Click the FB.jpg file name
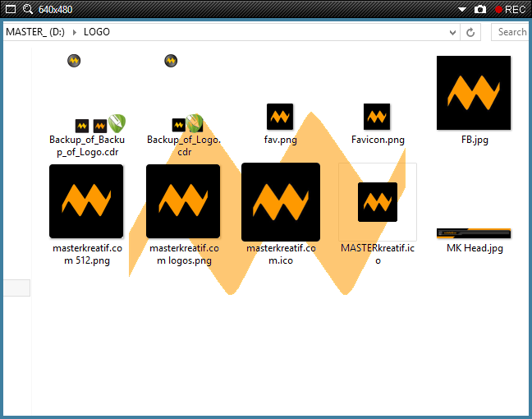532x419 pixels. click(x=475, y=140)
